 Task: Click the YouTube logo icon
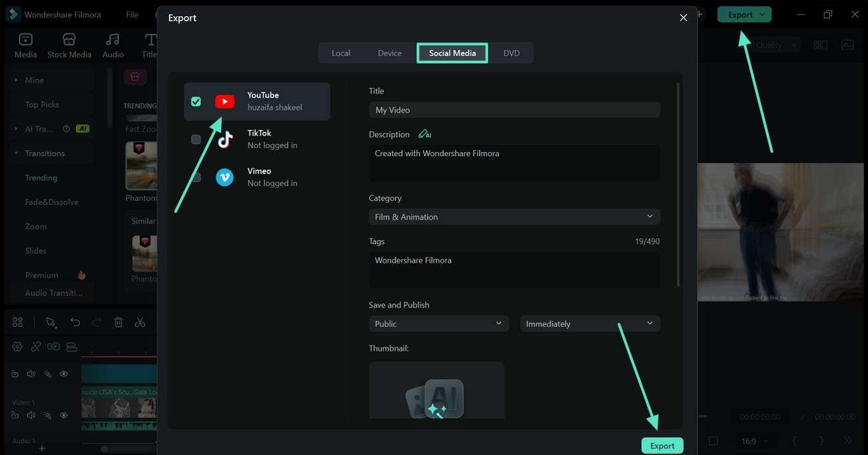224,101
